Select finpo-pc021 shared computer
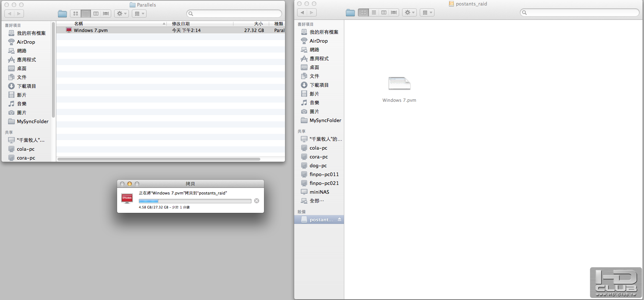Screen dimensions: 644x300 320,183
